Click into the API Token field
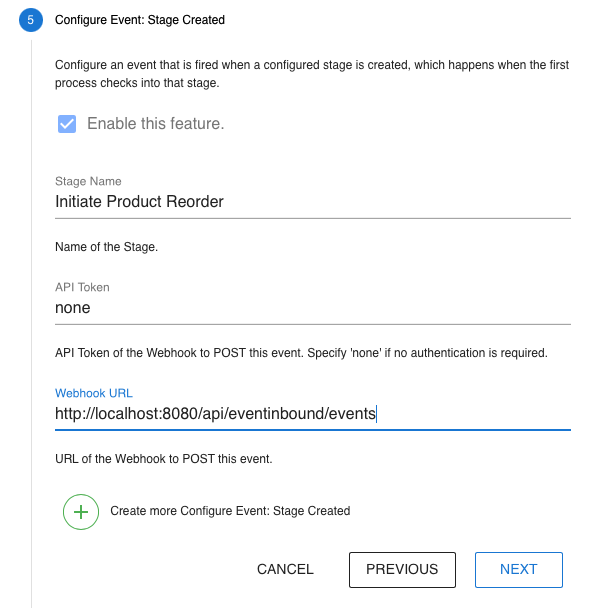Screen dimensions: 591x608 click(x=313, y=307)
